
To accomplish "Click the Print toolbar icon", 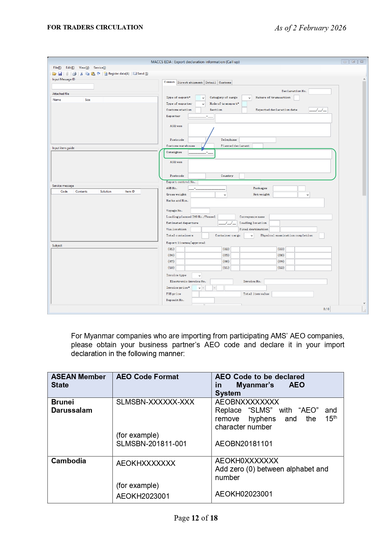I will [74, 74].
